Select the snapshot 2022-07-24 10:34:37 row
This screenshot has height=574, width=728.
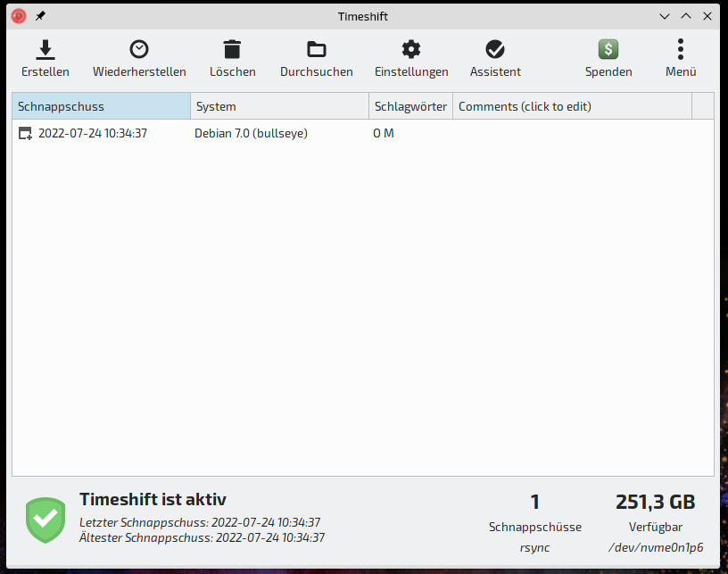point(362,133)
